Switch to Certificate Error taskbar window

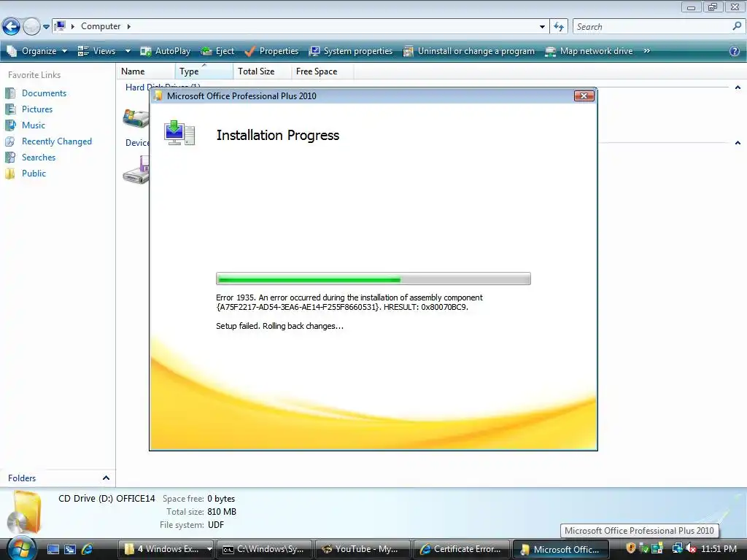click(x=462, y=549)
